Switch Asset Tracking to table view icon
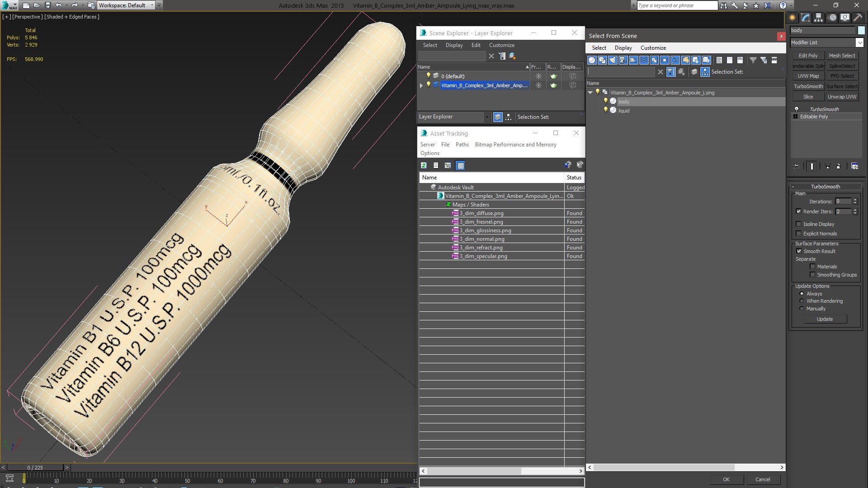This screenshot has width=868, height=488. (460, 165)
